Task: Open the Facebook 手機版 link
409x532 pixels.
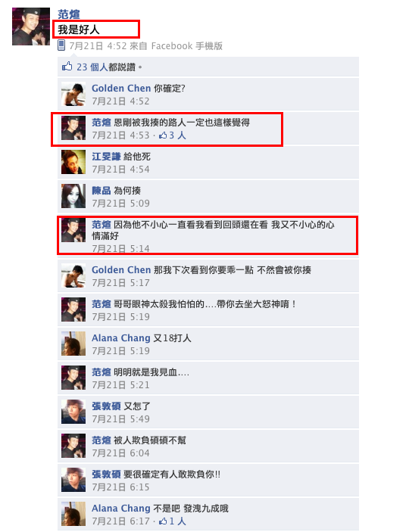Action: 186,46
